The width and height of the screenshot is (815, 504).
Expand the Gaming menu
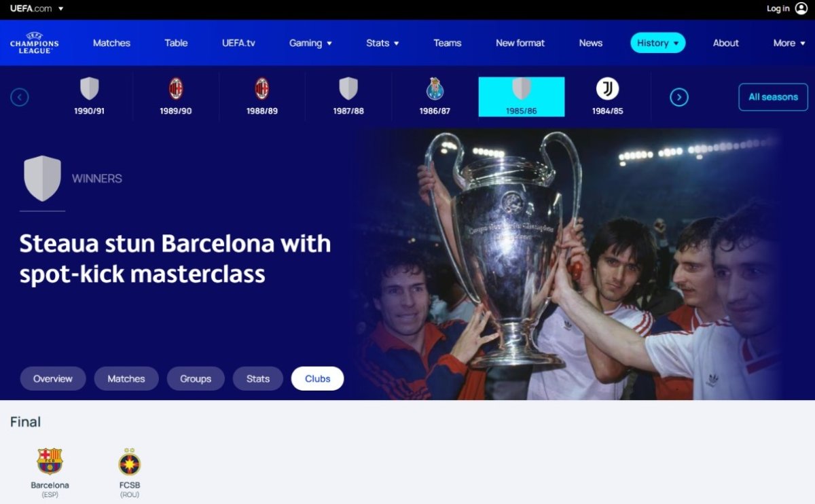pos(310,43)
